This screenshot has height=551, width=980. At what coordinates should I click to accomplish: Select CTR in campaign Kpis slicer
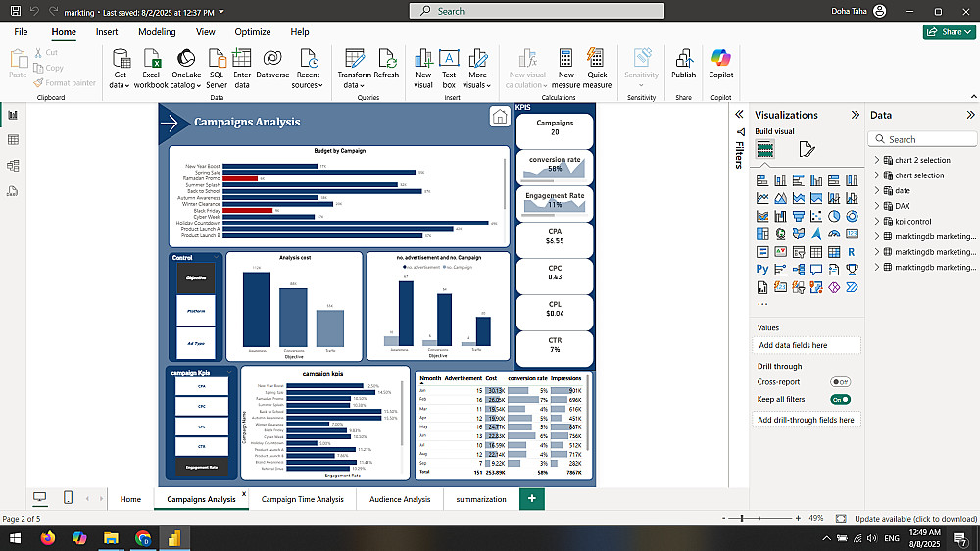click(202, 446)
